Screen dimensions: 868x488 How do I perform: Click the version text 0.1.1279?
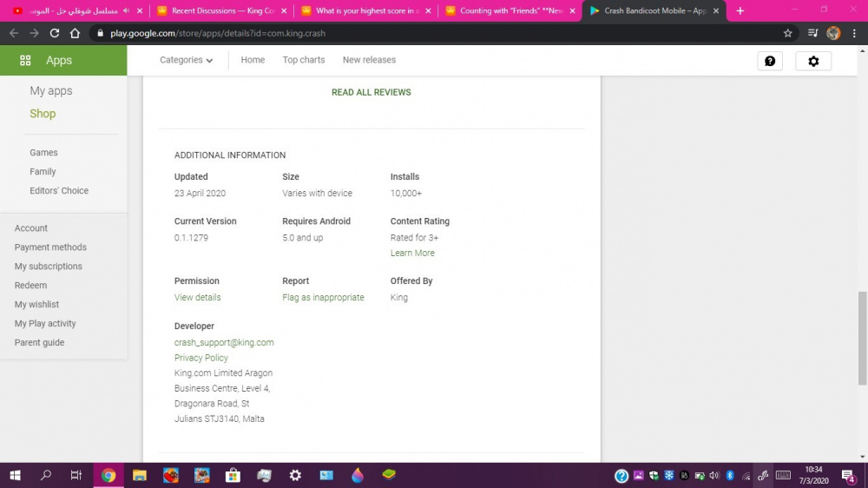point(191,238)
